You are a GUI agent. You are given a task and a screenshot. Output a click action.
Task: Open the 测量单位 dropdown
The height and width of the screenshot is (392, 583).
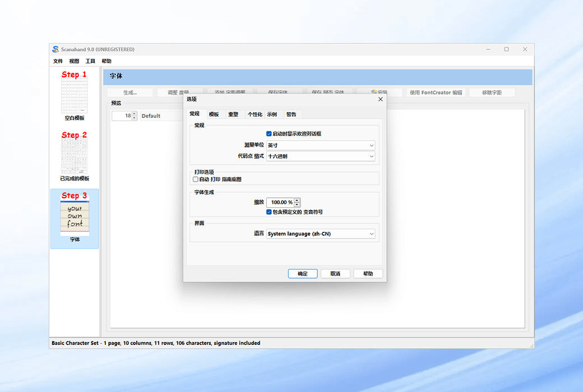coord(321,145)
